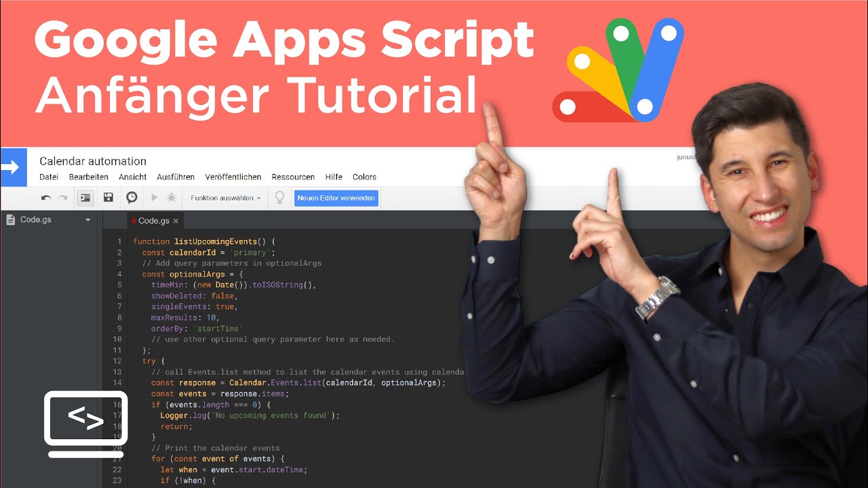Open the Veröffentlichen menu
868x488 pixels.
(x=233, y=177)
